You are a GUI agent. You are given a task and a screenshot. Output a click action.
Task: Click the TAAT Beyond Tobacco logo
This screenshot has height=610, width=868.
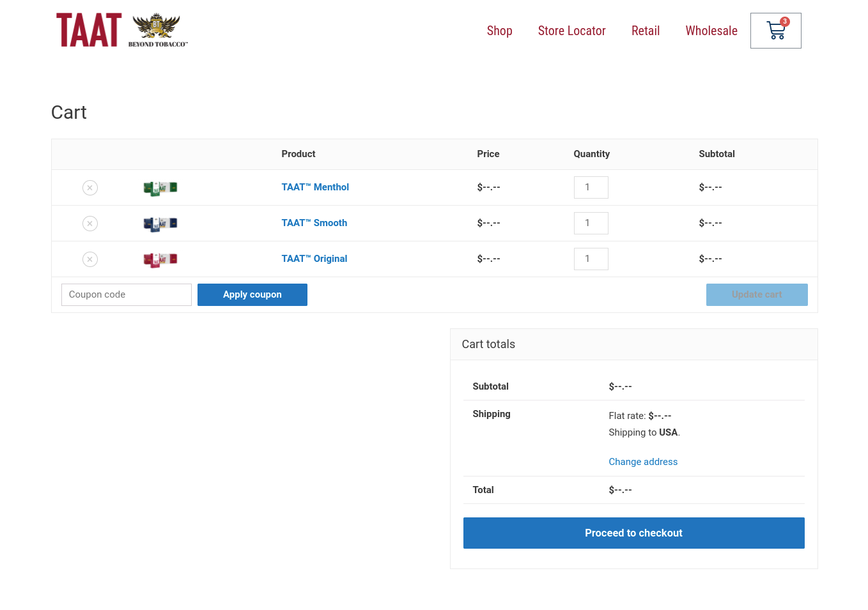(122, 31)
